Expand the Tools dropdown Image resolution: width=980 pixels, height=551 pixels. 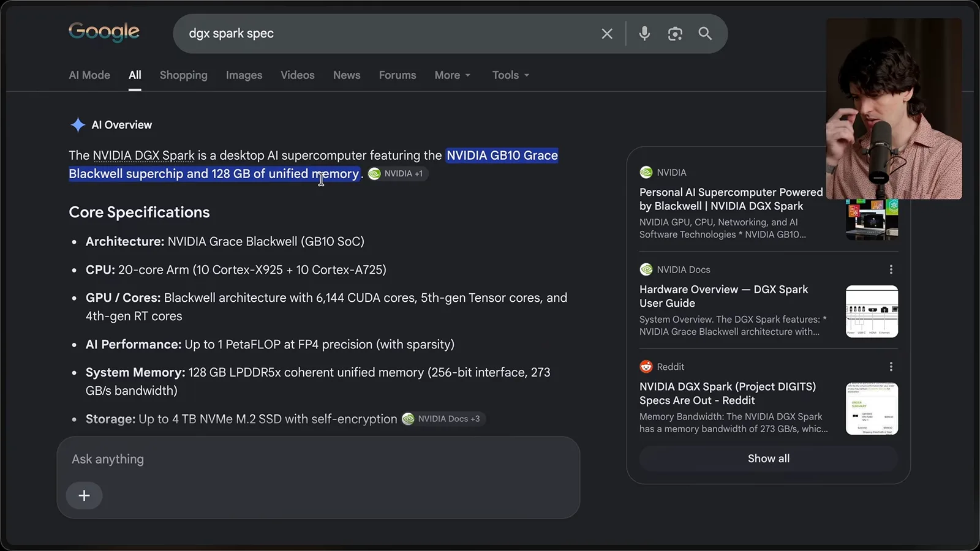tap(511, 75)
